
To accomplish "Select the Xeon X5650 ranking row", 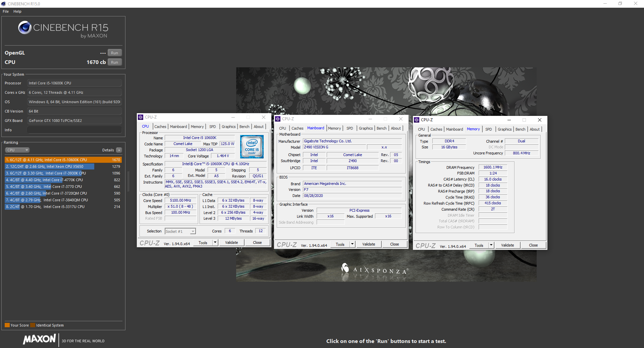I will pyautogui.click(x=63, y=166).
